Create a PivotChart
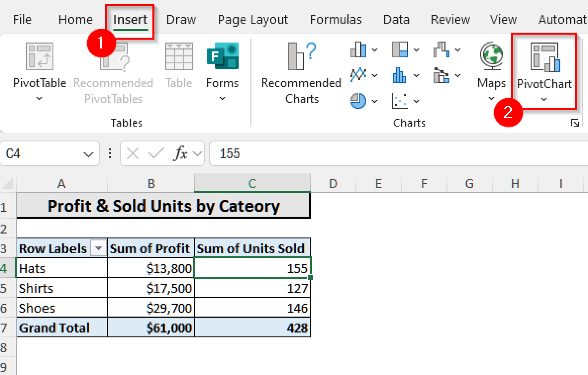Viewport: 588px width, 375px height. click(544, 69)
